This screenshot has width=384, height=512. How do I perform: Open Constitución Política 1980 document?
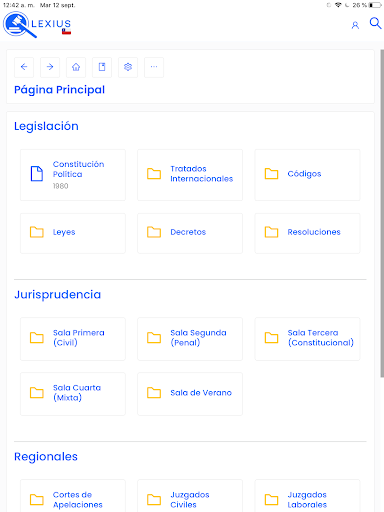[73, 175]
